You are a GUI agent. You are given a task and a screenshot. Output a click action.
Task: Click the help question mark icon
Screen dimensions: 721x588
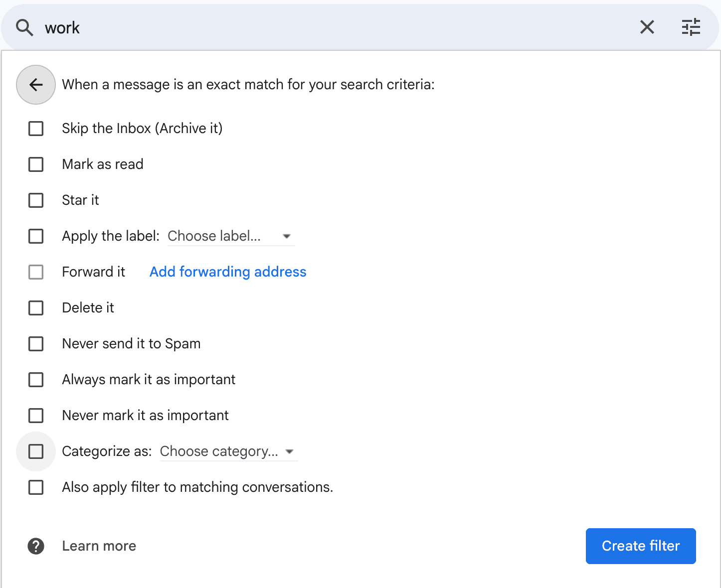click(x=35, y=546)
